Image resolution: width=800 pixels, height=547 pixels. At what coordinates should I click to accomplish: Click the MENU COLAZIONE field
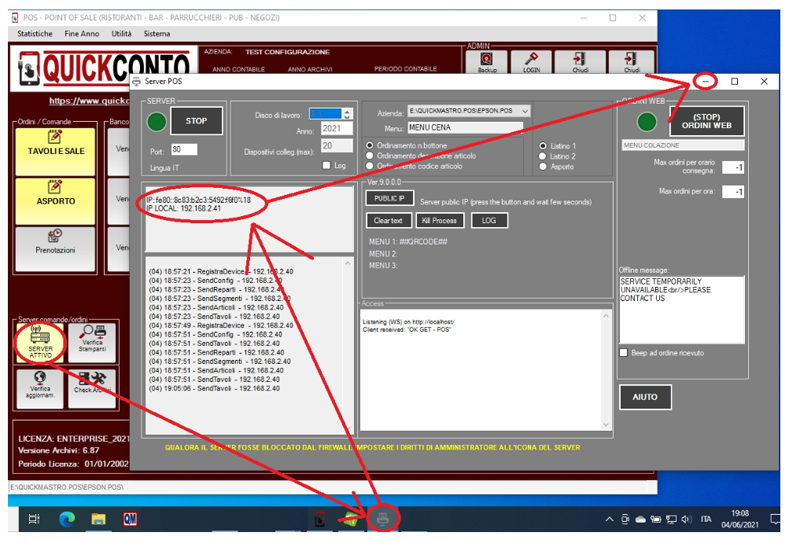(683, 145)
